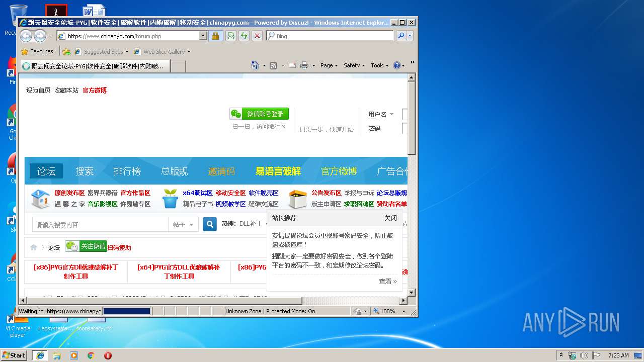Click the 官方微博 link in top bar
Image resolution: width=644 pixels, height=362 pixels.
coord(95,90)
